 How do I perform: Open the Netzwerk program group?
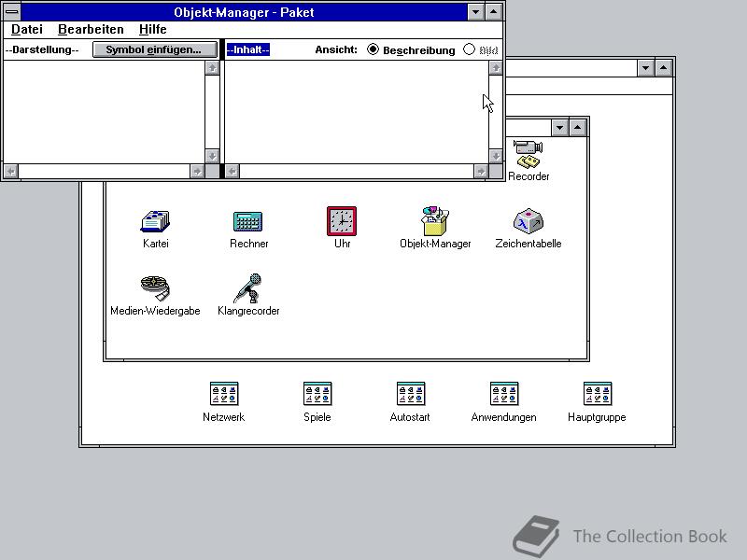[x=223, y=394]
